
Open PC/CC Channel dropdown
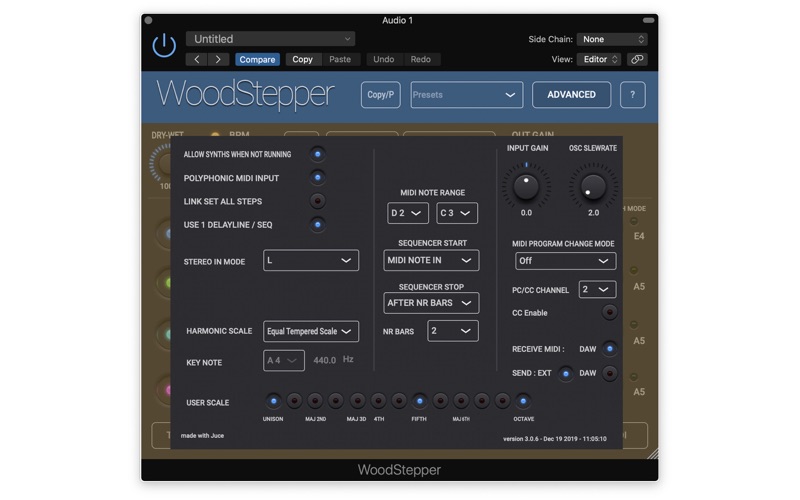pyautogui.click(x=597, y=289)
